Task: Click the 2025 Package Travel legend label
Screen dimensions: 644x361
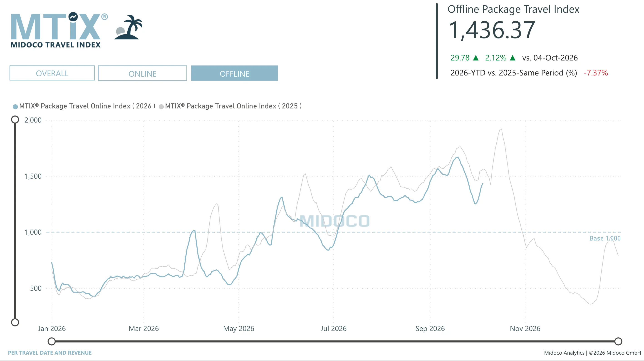Action: [x=233, y=106]
